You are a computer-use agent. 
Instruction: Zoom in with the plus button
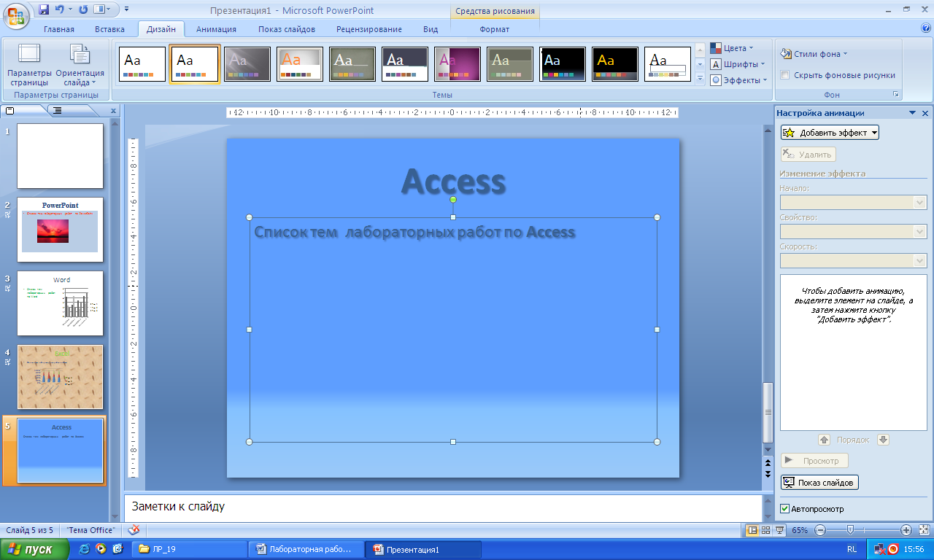[906, 530]
